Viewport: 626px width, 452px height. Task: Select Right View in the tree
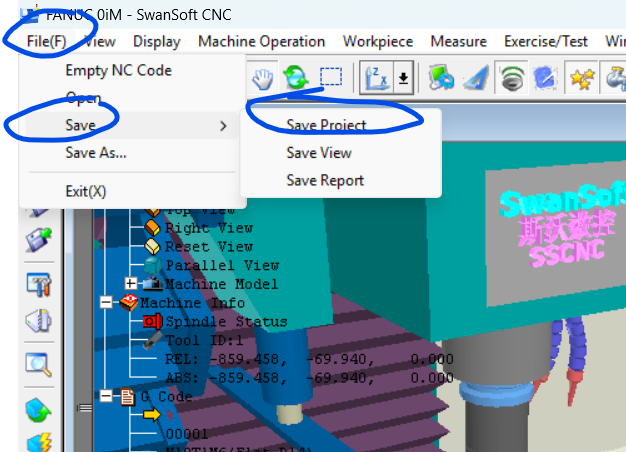coord(208,228)
